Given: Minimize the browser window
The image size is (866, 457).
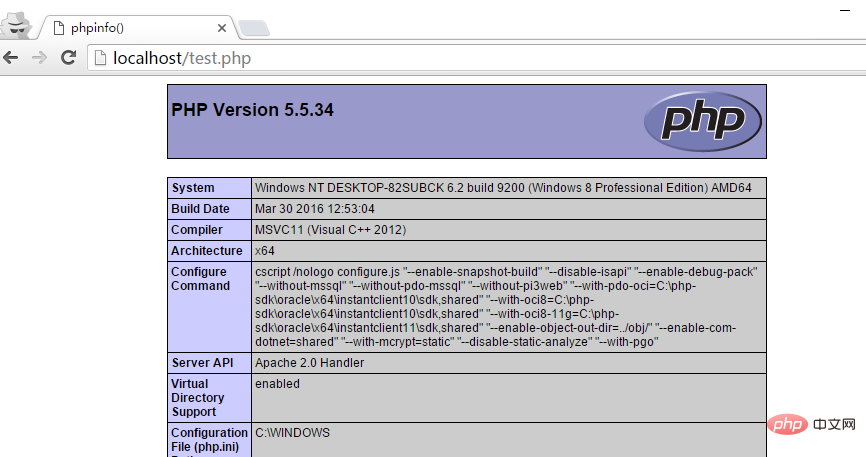Looking at the screenshot, I should click(845, 10).
